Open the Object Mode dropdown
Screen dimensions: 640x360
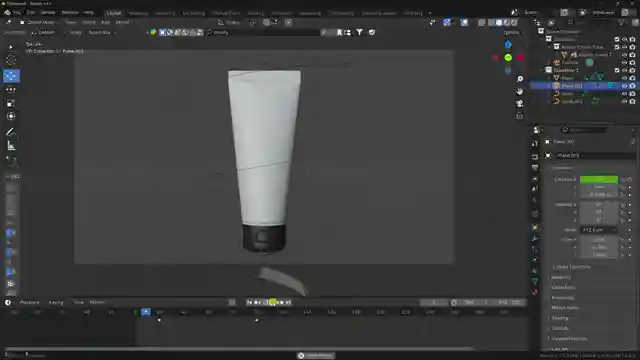tap(38, 22)
